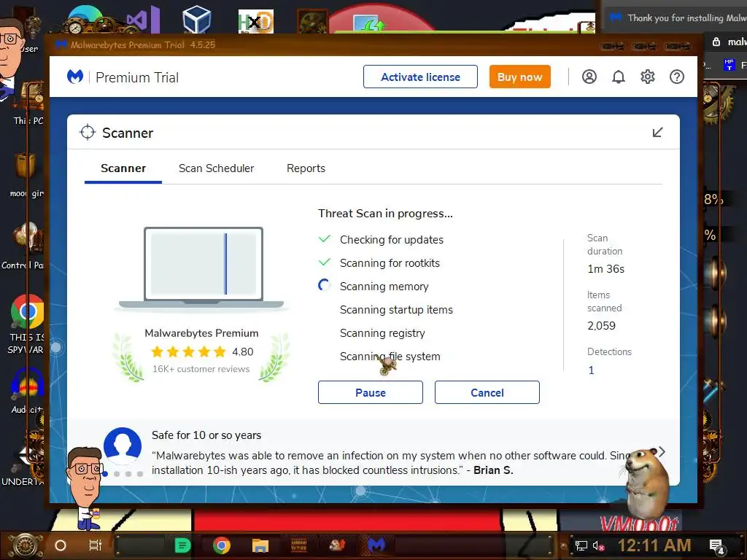747x560 pixels.
Task: Click the 16K+ customer reviews text
Action: (x=201, y=369)
